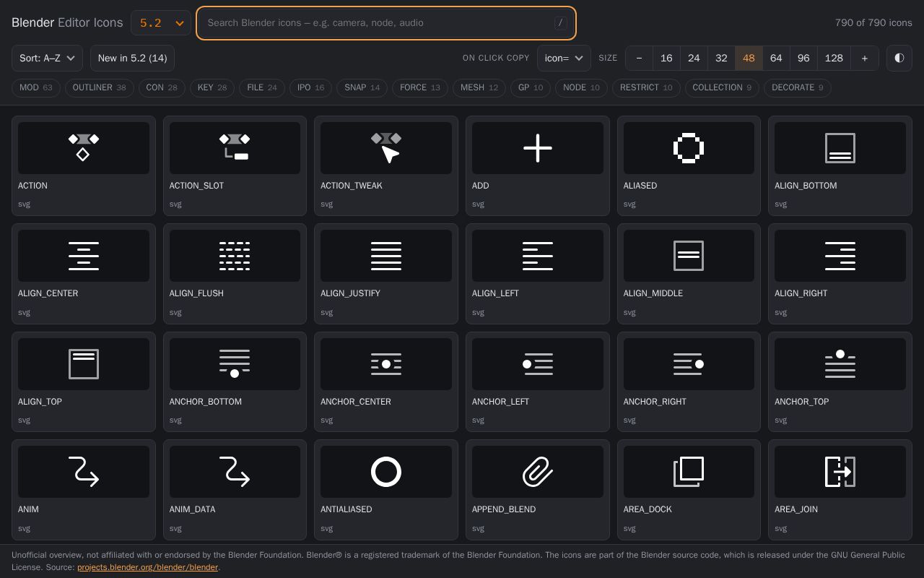Open the projects.blender.org/blender/blender source link
Screen dimensions: 924x578
pos(147,567)
